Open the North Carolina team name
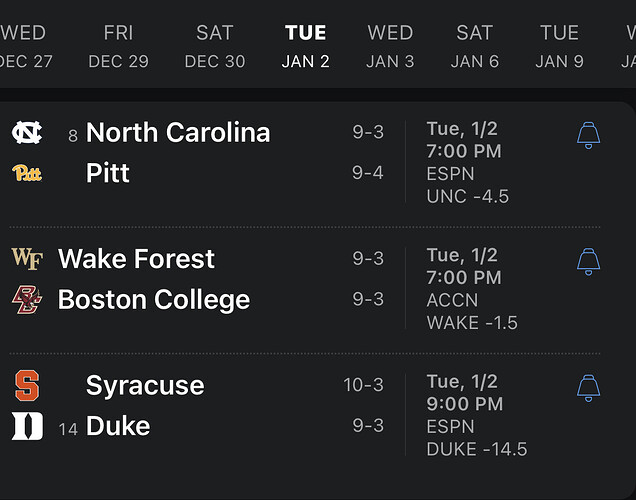This screenshot has height=500, width=636. (178, 132)
